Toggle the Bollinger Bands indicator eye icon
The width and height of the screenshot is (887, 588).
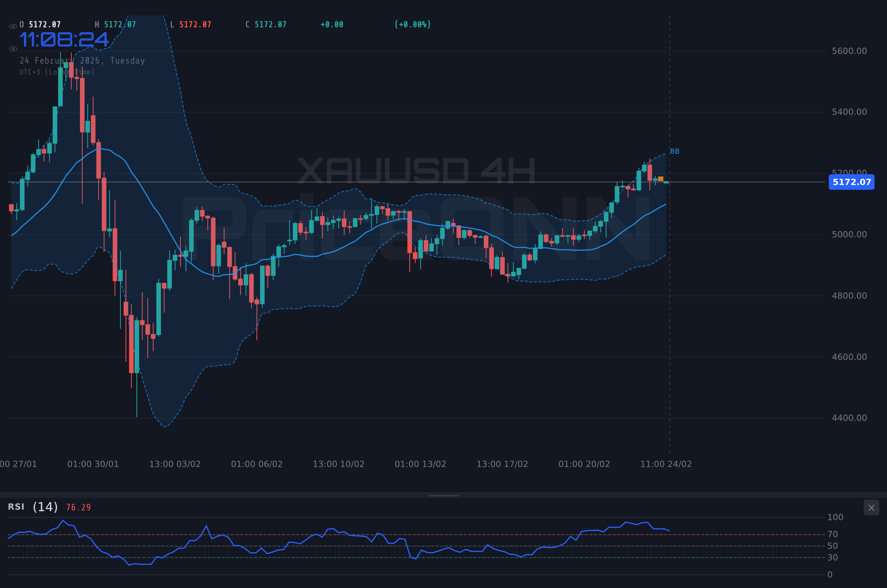(13, 48)
